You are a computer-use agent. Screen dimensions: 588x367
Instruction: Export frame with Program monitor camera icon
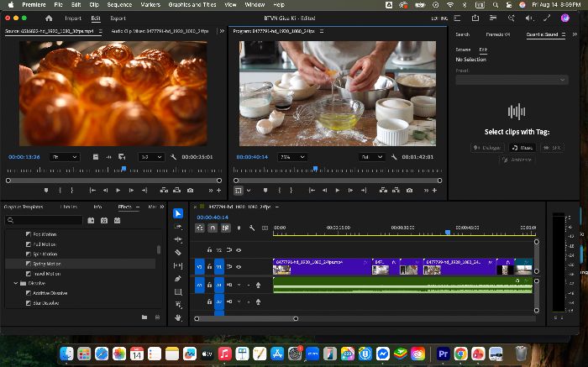click(x=410, y=191)
